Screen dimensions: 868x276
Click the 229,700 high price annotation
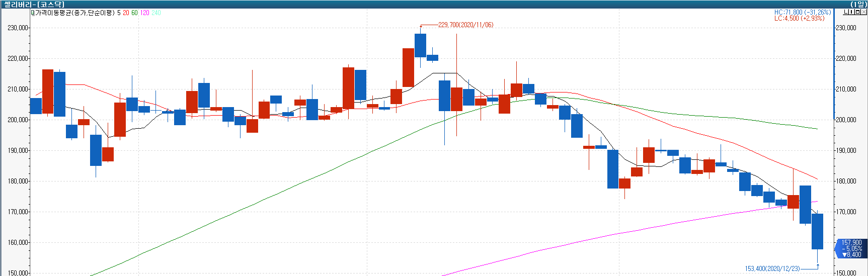(465, 25)
